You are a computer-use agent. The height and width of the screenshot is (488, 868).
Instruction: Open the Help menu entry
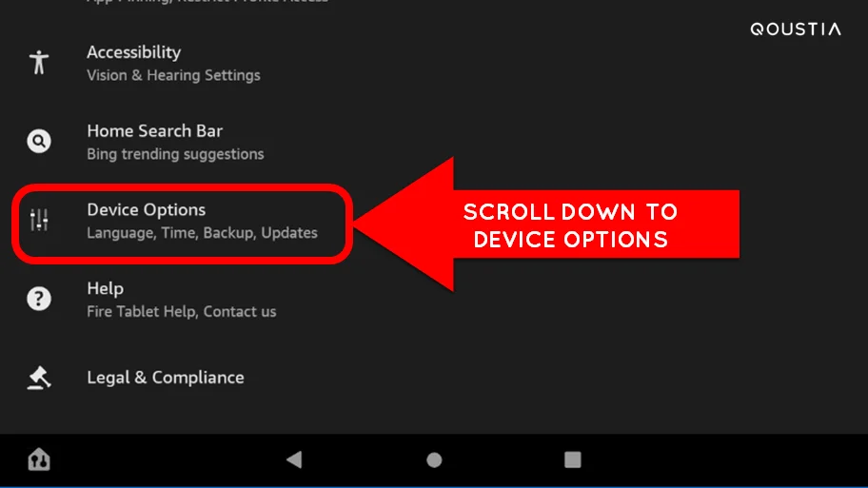(x=434, y=300)
